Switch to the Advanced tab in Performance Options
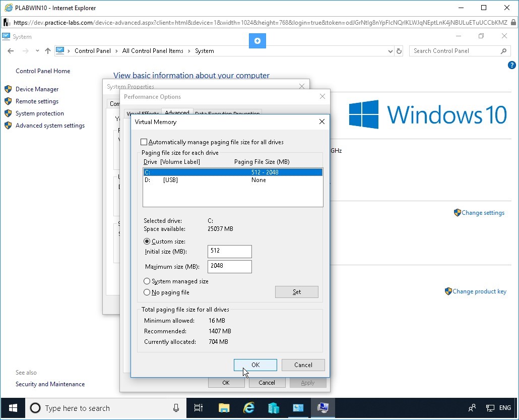The width and height of the screenshot is (519, 420). tap(177, 112)
